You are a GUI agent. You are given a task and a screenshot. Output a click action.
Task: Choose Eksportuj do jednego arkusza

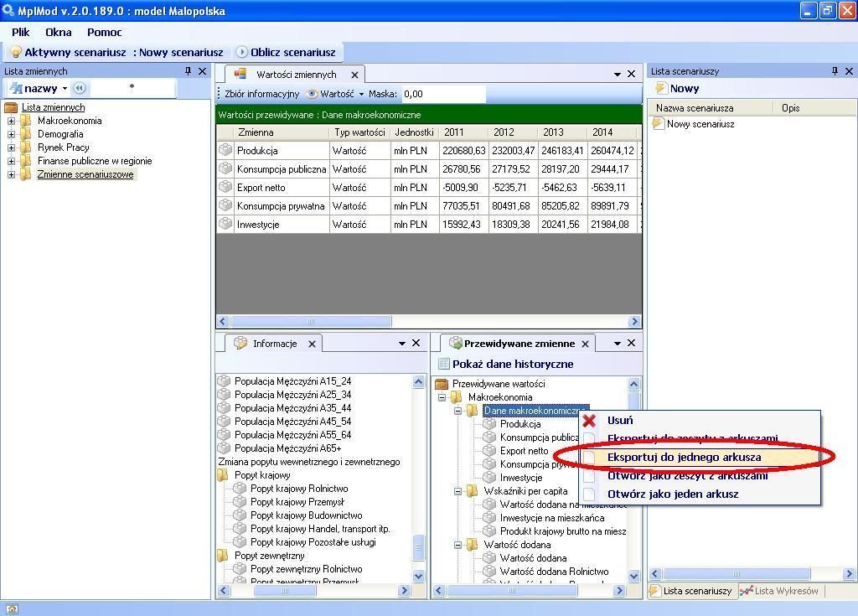coord(700,458)
